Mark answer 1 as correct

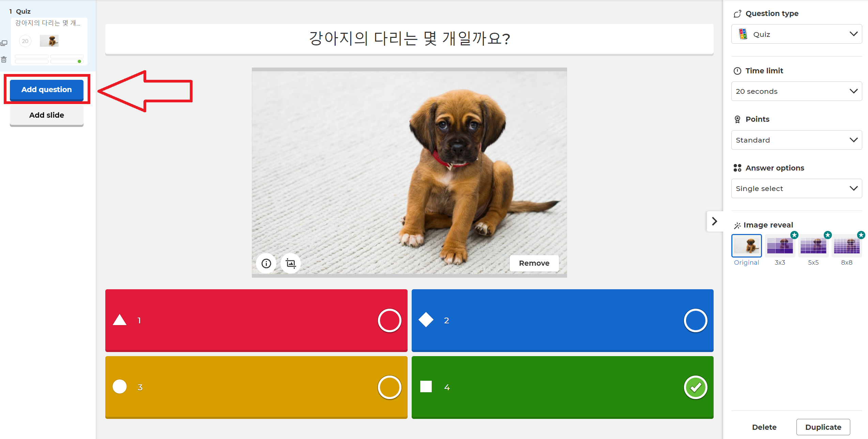389,320
